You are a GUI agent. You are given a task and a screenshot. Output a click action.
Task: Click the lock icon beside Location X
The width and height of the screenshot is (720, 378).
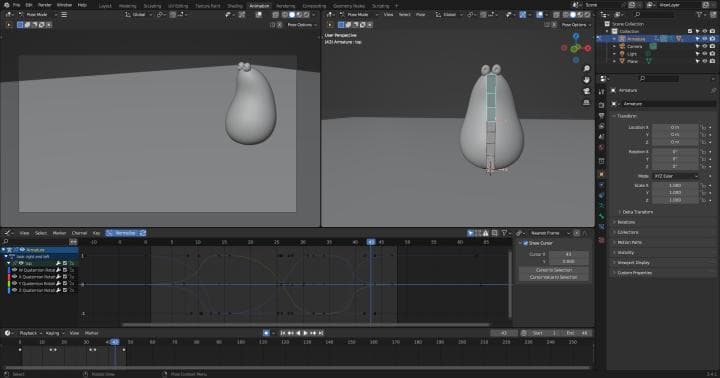(703, 127)
